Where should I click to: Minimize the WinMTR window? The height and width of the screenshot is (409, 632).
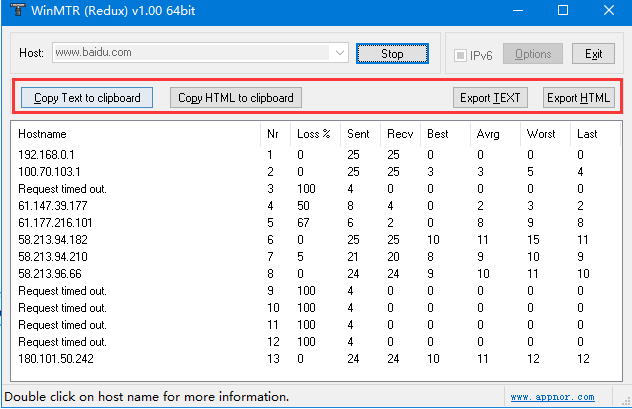517,10
